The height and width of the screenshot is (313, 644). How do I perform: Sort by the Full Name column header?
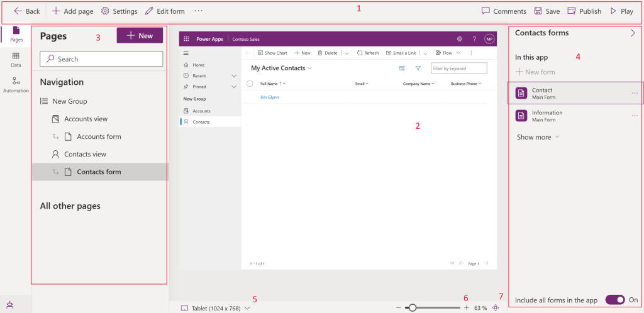[273, 84]
